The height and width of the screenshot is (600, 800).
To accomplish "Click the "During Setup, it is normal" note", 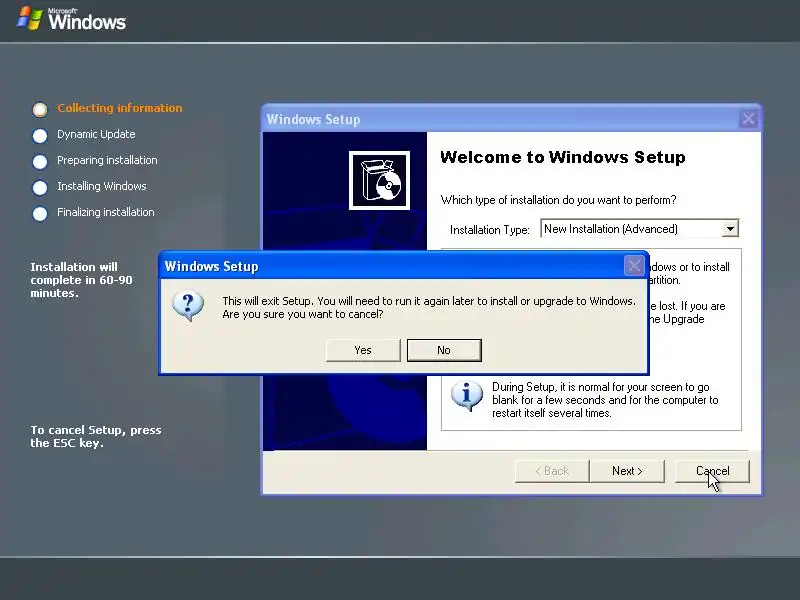I will (605, 400).
